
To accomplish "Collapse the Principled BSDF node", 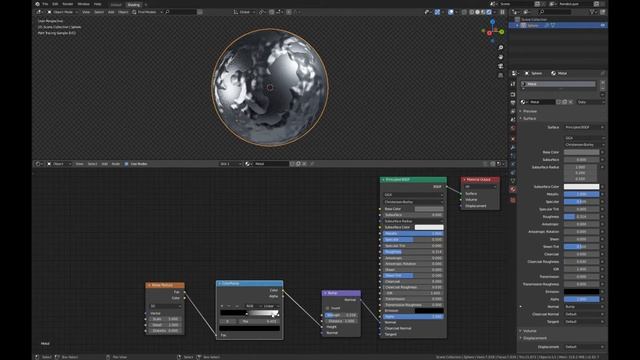I will [x=383, y=180].
